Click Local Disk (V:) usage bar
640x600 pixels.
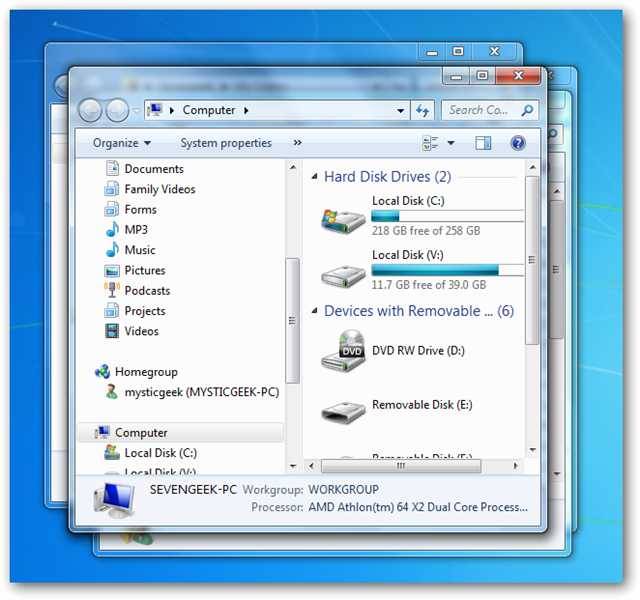[x=447, y=270]
